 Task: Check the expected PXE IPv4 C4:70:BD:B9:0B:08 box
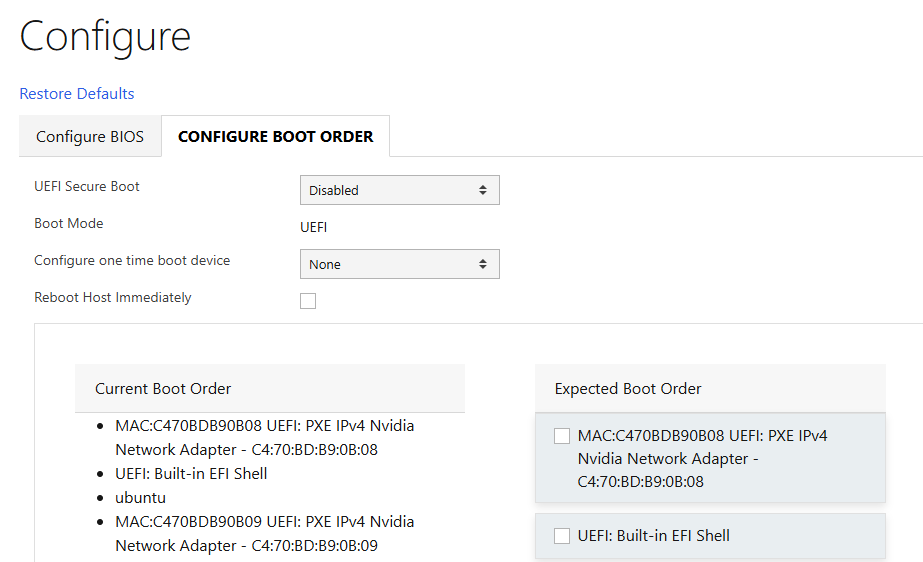[562, 436]
